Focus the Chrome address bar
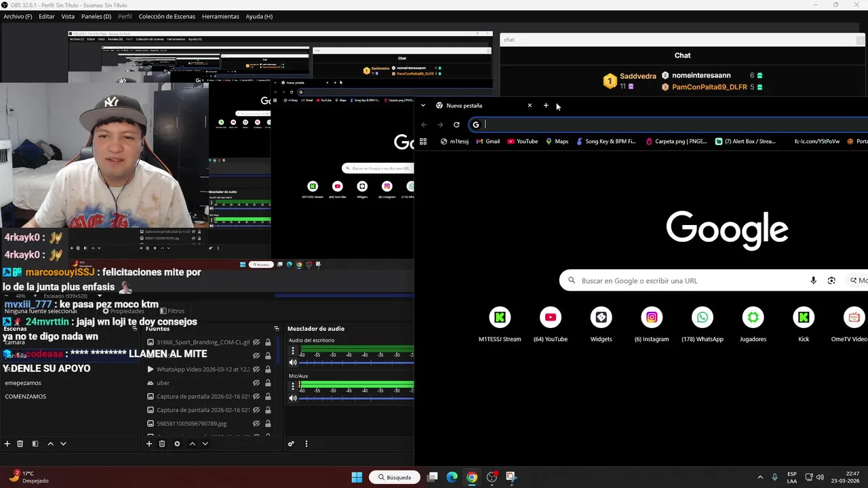This screenshot has height=488, width=868. [x=668, y=125]
